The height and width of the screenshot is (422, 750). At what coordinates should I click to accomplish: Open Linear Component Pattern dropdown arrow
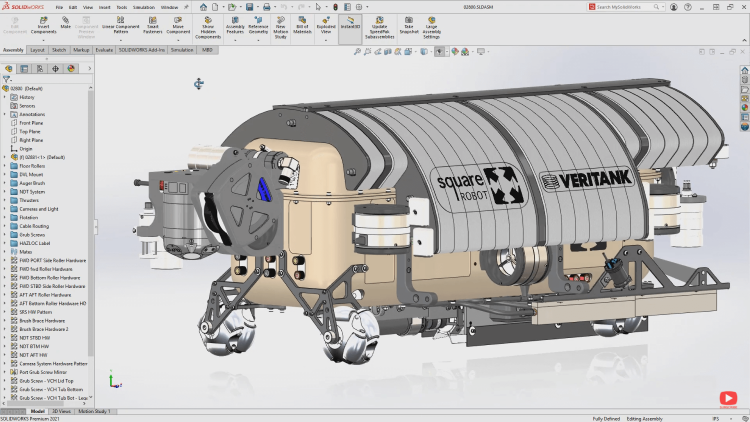(x=121, y=40)
